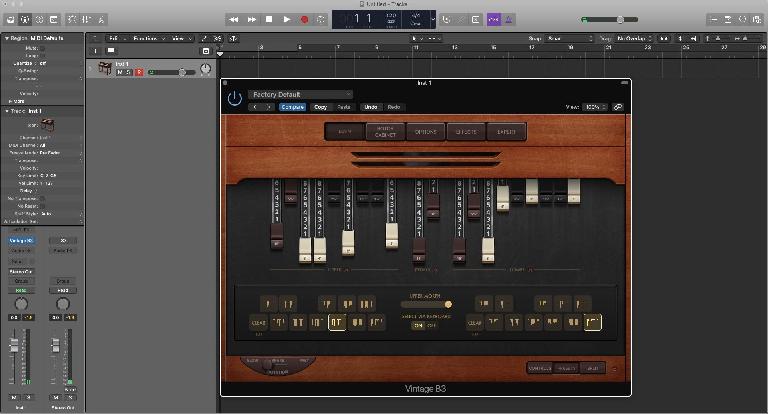The width and height of the screenshot is (768, 414).
Task: Open the Note Pads button
Action: (728, 20)
